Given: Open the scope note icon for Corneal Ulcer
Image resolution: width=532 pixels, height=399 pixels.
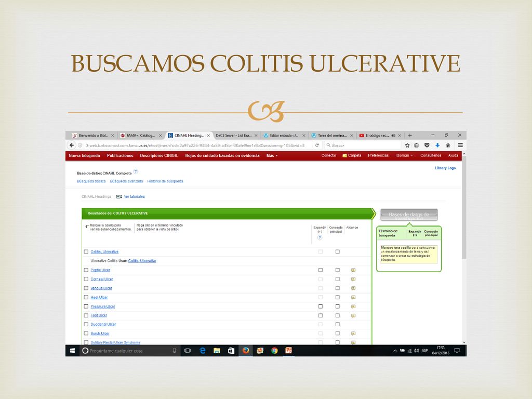Looking at the screenshot, I should [x=353, y=279].
